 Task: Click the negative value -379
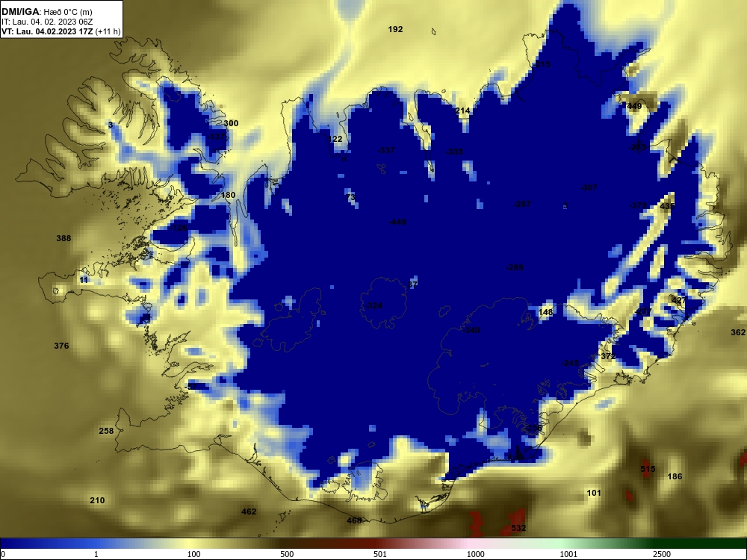637,206
